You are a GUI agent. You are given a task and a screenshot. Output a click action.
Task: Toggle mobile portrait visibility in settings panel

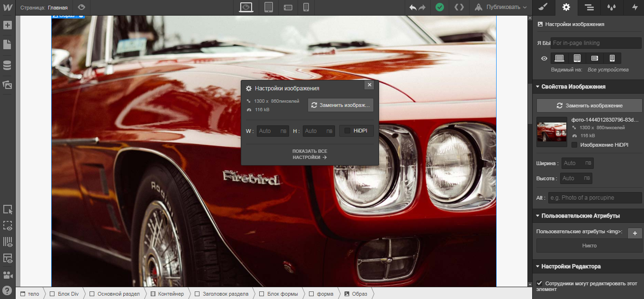612,58
